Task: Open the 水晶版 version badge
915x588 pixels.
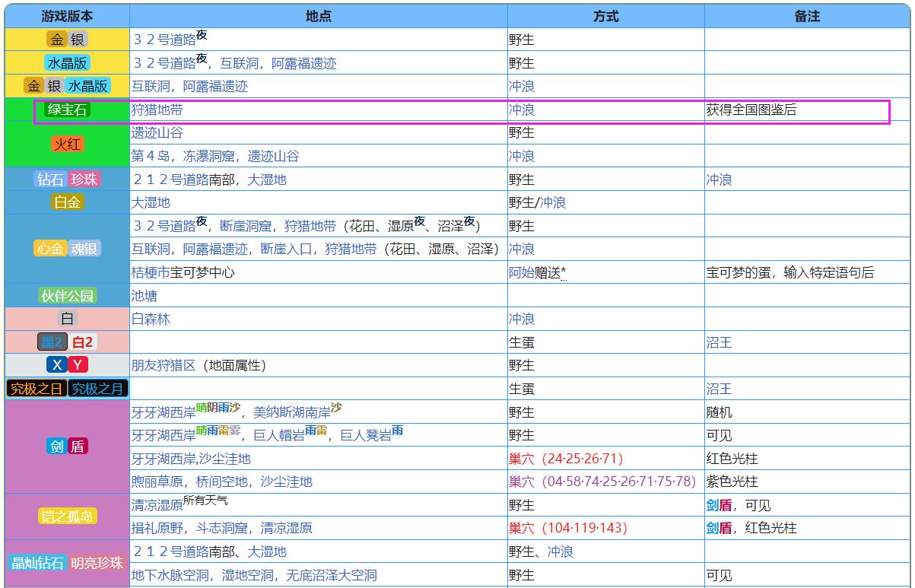Action: (x=67, y=62)
